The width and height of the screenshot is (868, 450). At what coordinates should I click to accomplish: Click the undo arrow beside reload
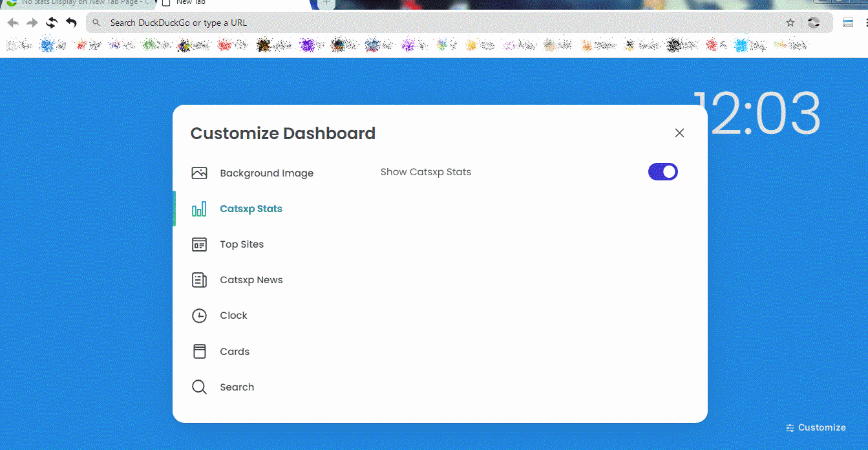click(71, 23)
